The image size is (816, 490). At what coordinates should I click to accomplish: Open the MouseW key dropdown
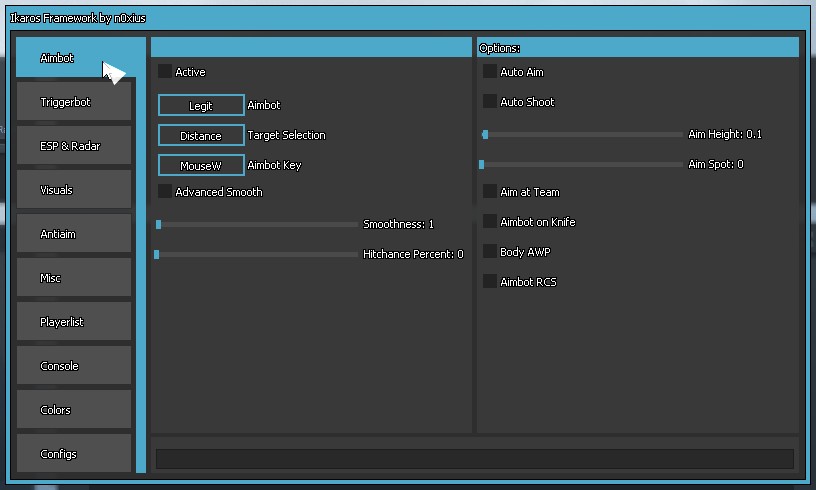pyautogui.click(x=201, y=165)
